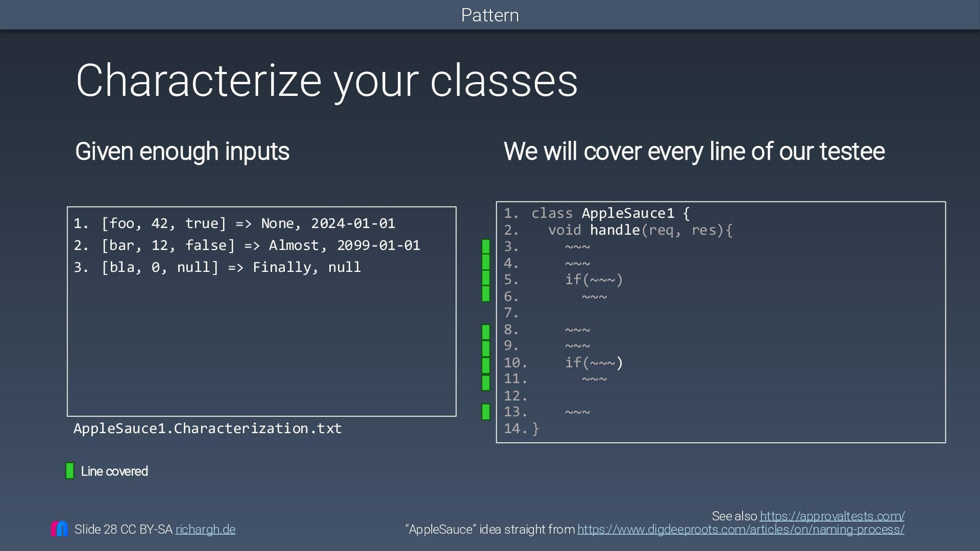This screenshot has height=551, width=980.
Task: Click the green coverage marker beside line 11
Action: tap(486, 382)
